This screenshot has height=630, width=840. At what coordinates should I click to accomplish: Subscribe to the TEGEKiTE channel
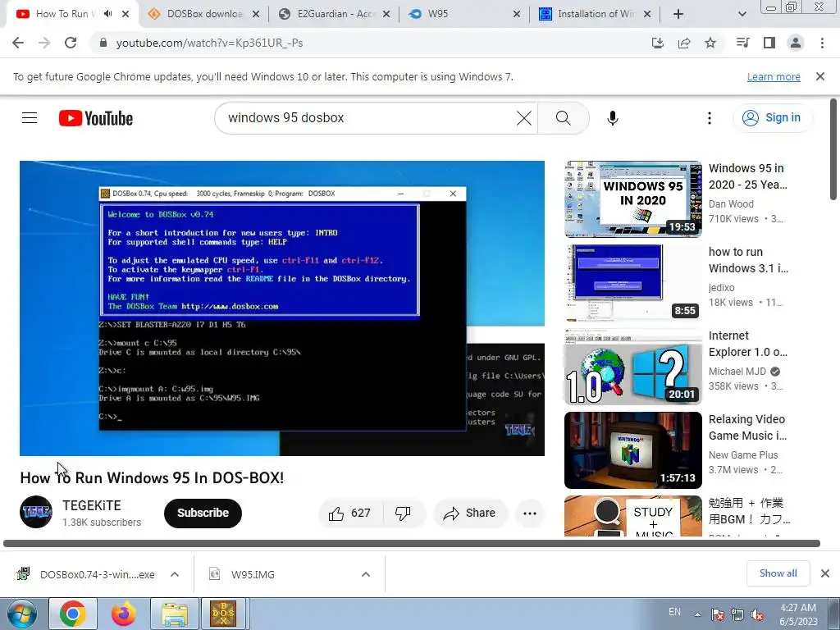coord(203,514)
